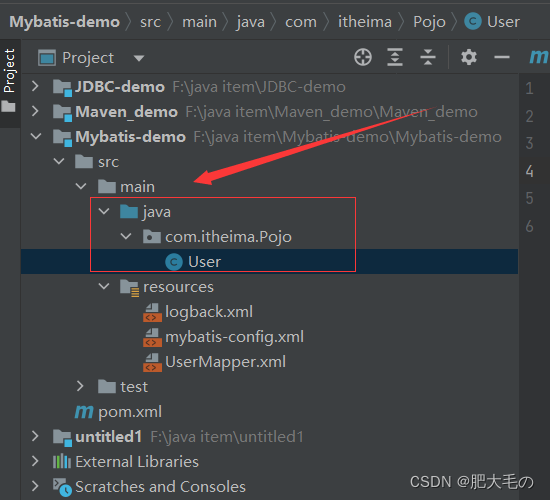Click main in the breadcrumb bar
Screen dimensions: 550x500
[x=199, y=22]
